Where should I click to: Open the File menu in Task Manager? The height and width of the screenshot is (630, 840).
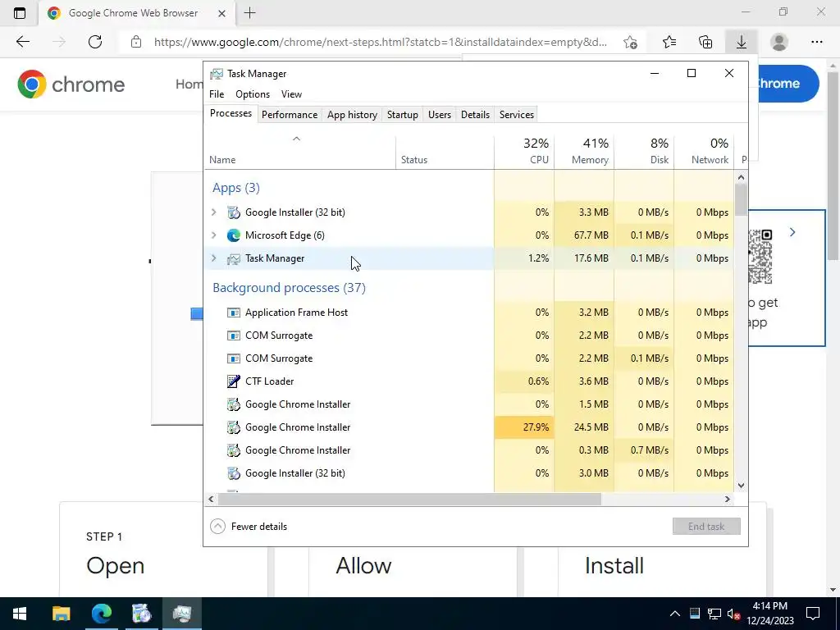coord(217,94)
